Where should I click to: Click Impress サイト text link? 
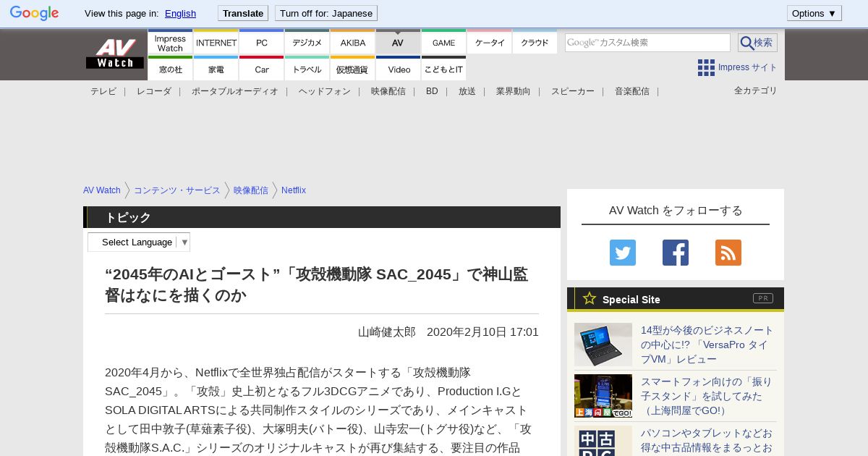pos(748,67)
